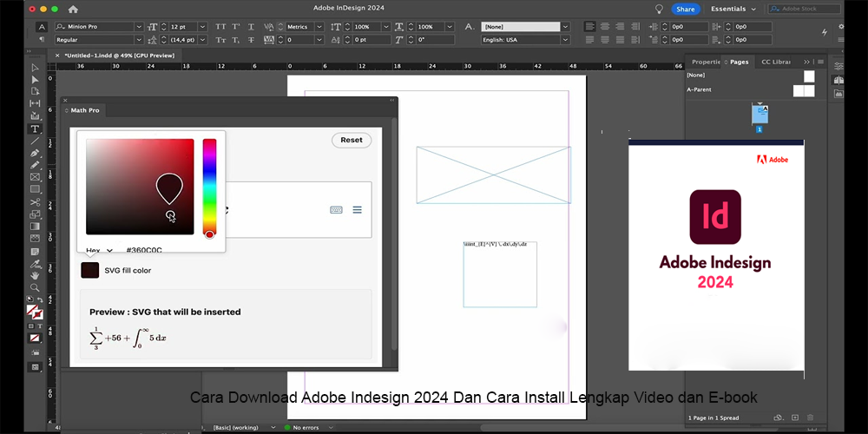Viewport: 868px width, 434px height.
Task: Open the Hex color format dropdown
Action: pos(100,250)
